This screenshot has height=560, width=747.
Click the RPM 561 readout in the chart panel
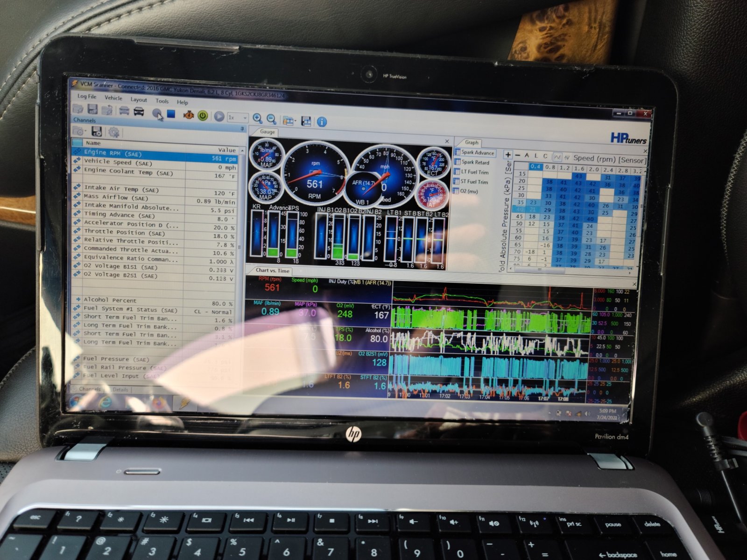point(272,287)
